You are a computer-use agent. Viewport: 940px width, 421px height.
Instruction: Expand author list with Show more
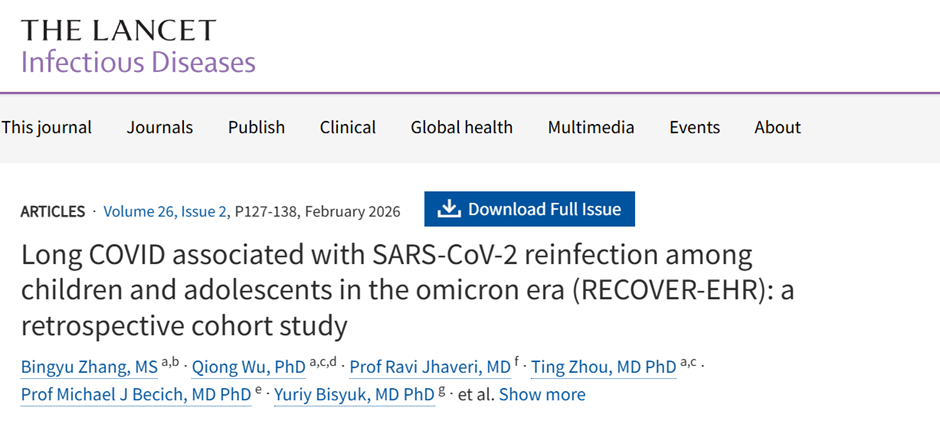[x=542, y=394]
